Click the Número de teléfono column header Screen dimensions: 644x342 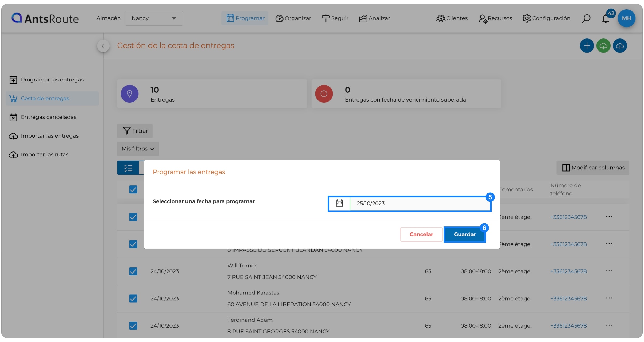[x=565, y=189]
